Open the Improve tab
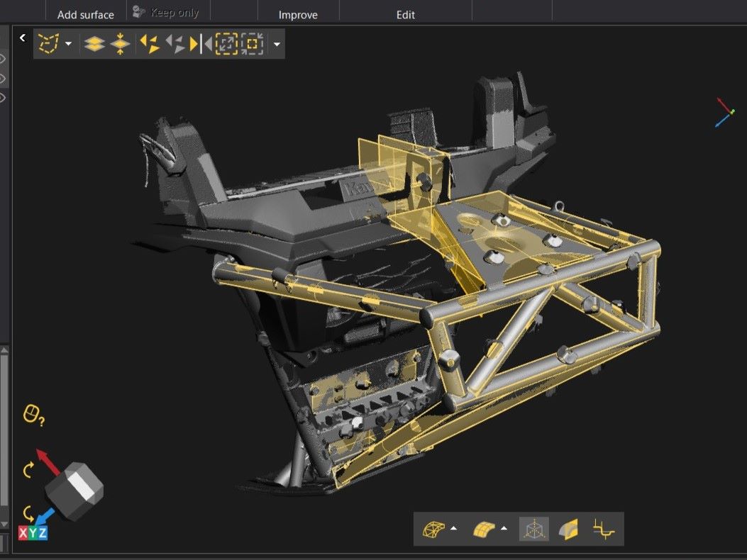Screen dimensions: 747x560 click(298, 15)
